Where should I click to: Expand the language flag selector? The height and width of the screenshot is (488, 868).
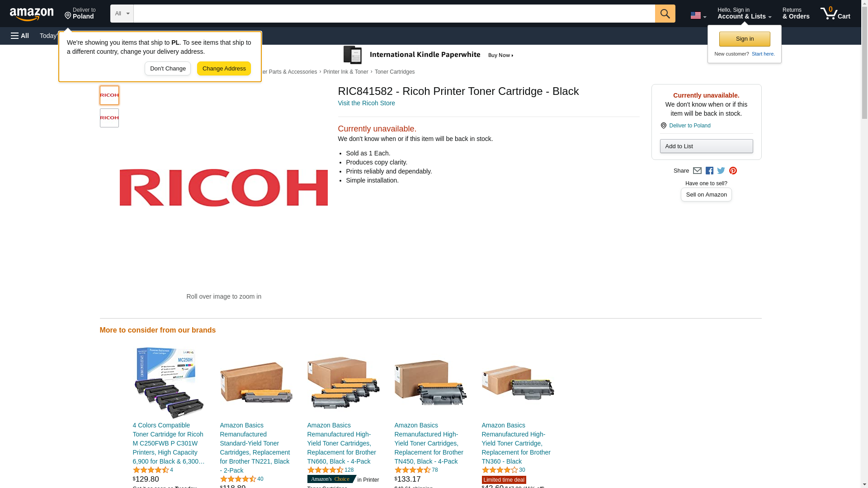(x=698, y=15)
